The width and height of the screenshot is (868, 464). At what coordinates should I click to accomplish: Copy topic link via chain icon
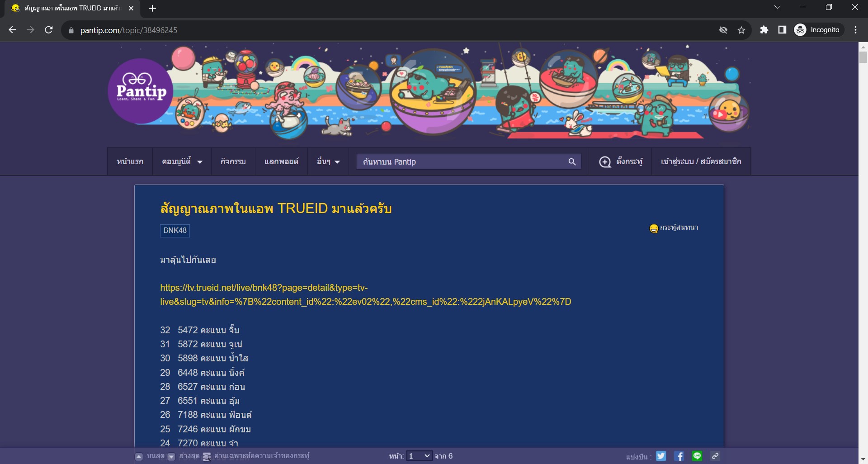715,456
